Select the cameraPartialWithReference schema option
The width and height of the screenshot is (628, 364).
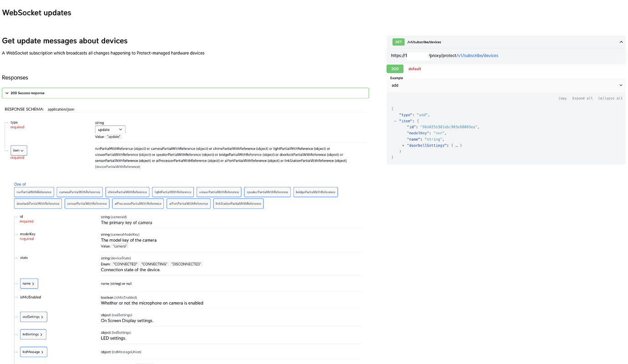coord(79,191)
